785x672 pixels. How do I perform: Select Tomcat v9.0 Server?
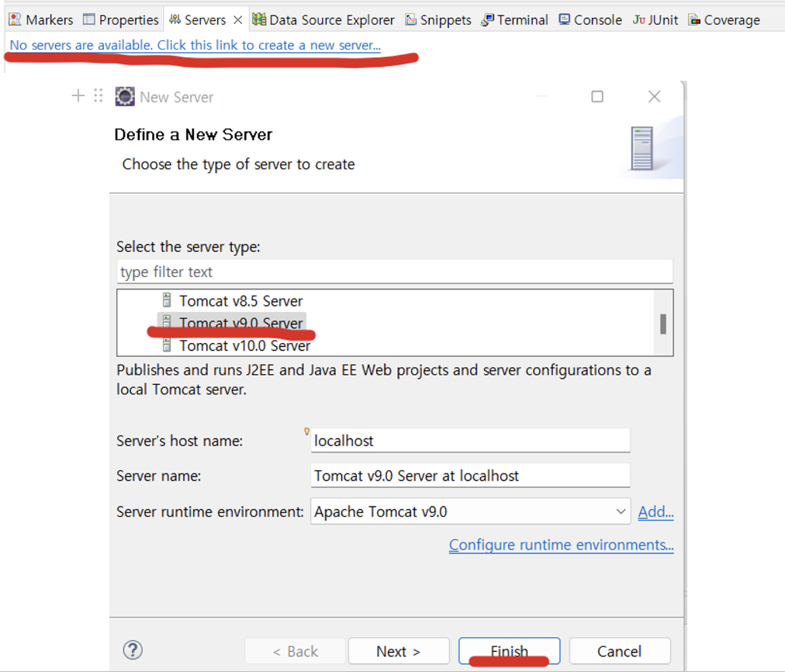pyautogui.click(x=240, y=323)
